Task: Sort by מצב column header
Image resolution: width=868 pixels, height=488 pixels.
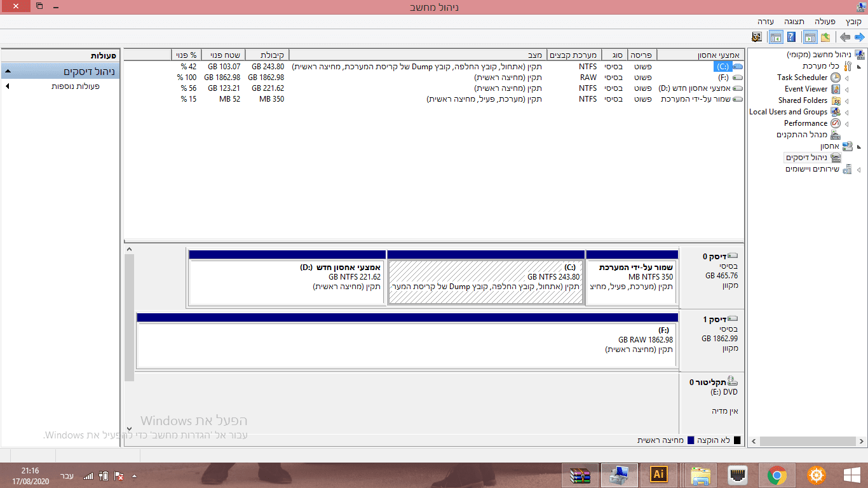Action: [417, 55]
